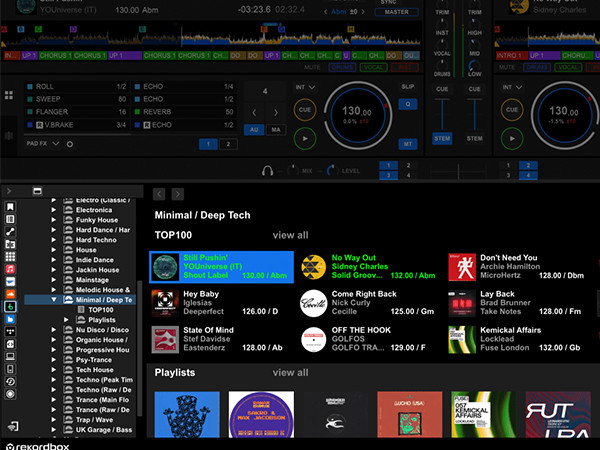Go back with the browser left arrow
The width and height of the screenshot is (600, 450).
159,194
